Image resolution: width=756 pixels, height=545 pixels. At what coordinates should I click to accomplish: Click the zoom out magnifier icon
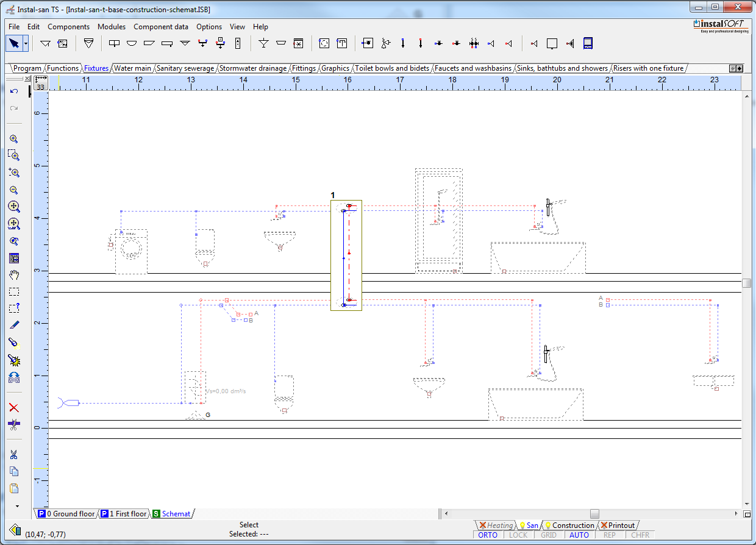(14, 190)
